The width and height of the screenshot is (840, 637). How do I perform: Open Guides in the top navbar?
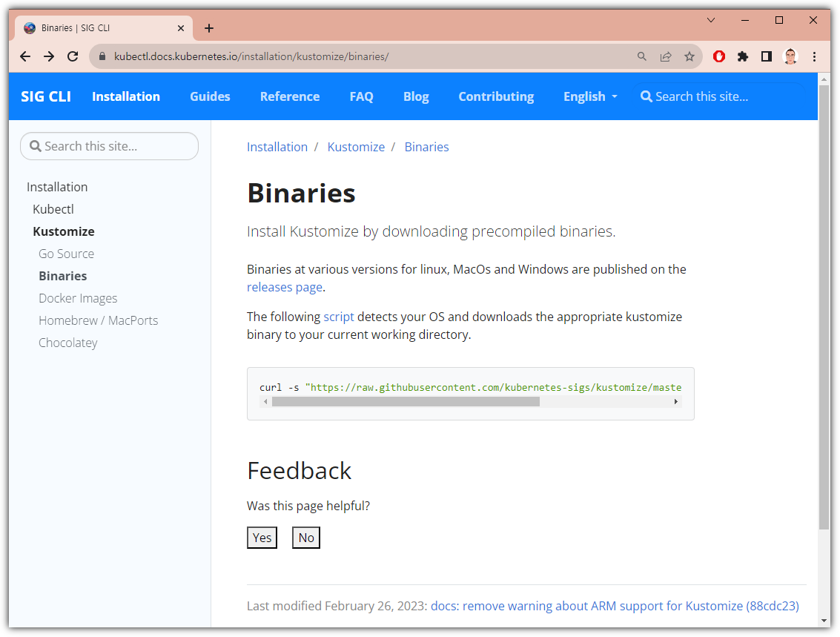click(210, 96)
